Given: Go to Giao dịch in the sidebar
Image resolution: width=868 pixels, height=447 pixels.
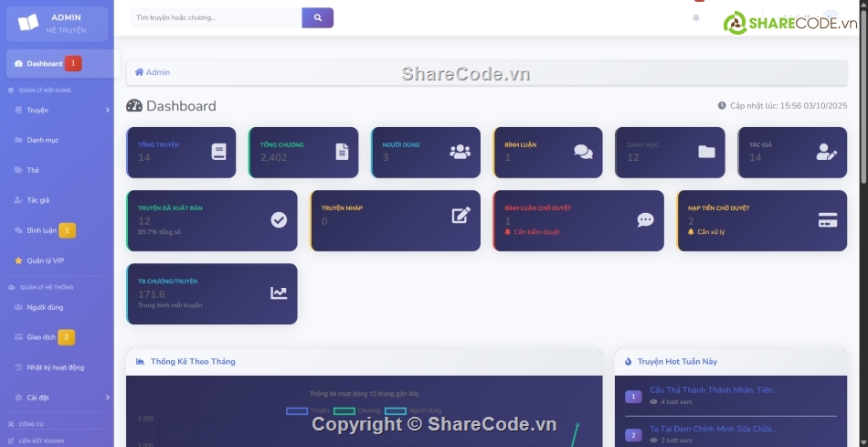Looking at the screenshot, I should (x=41, y=337).
